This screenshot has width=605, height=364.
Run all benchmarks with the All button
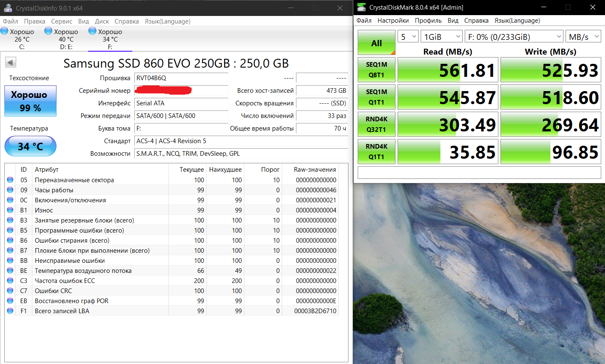377,42
